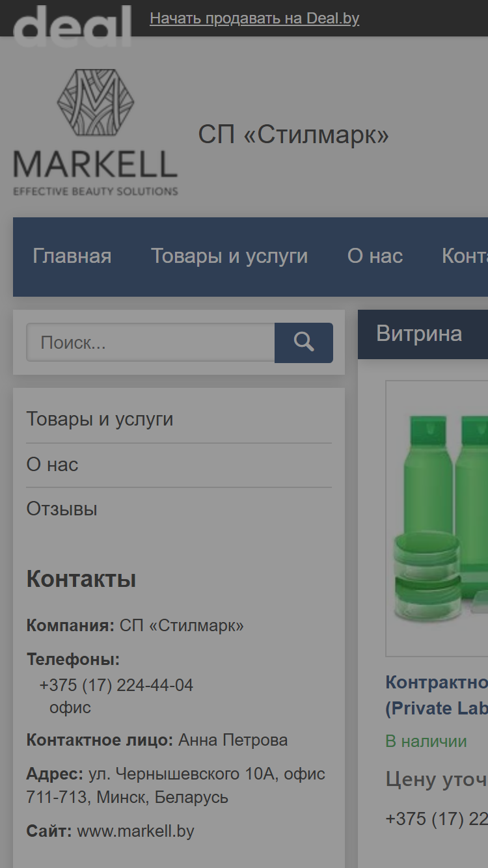Click the 'В наличии' availability status
This screenshot has width=488, height=868.
click(x=426, y=741)
